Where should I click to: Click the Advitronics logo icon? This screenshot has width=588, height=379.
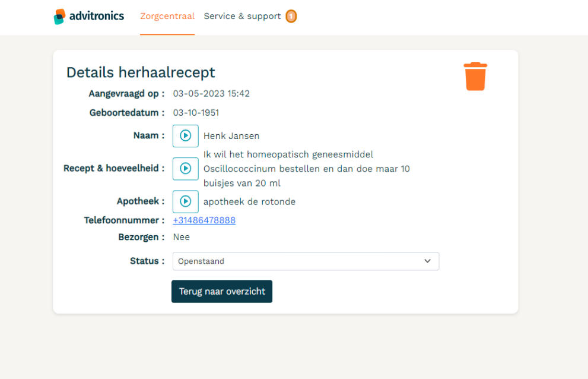[60, 16]
